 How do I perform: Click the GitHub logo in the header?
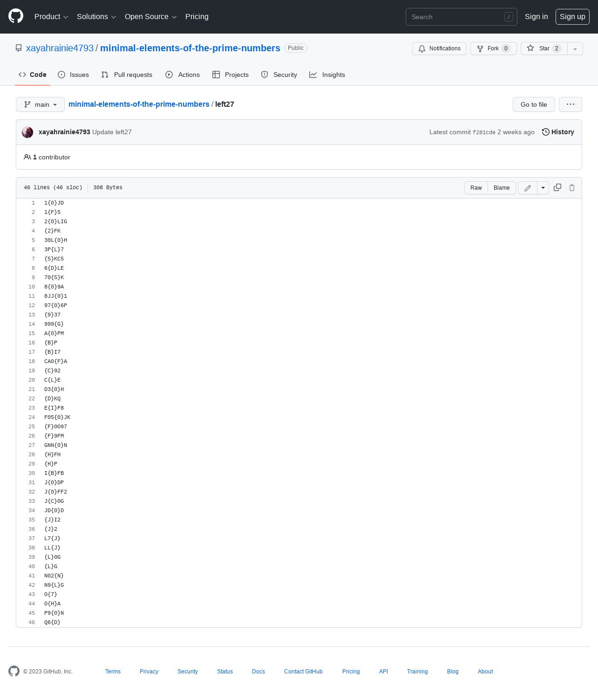tap(16, 16)
